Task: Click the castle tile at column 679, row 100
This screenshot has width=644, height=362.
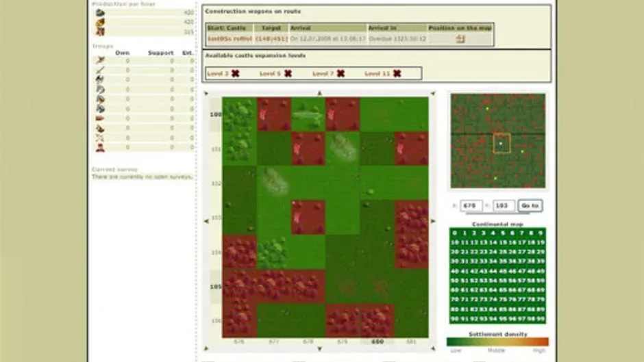Action: [343, 114]
